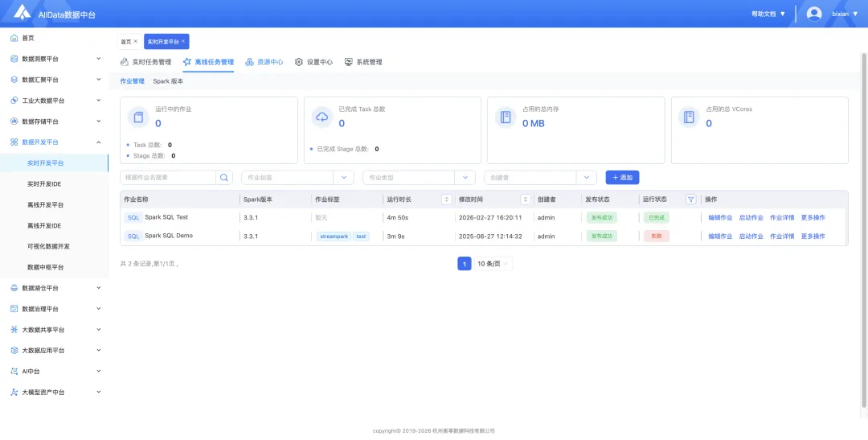Click the 大数据应用平台 sidebar icon

coord(14,351)
